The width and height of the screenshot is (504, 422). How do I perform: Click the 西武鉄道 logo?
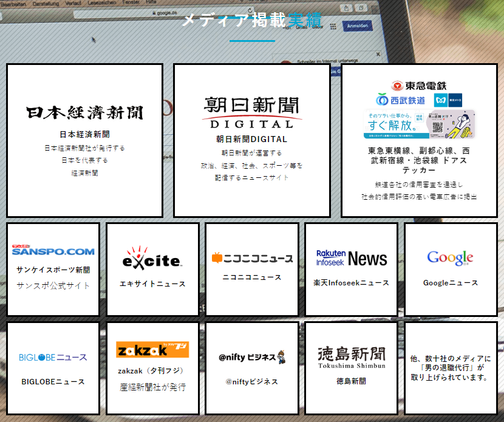point(401,100)
